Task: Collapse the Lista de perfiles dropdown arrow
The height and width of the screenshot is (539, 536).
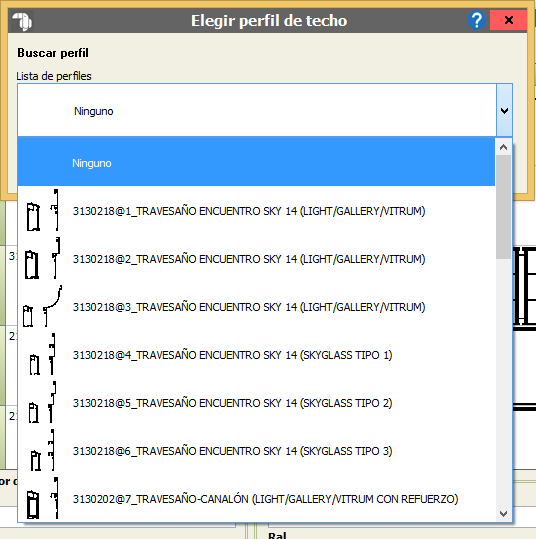Action: pos(504,110)
